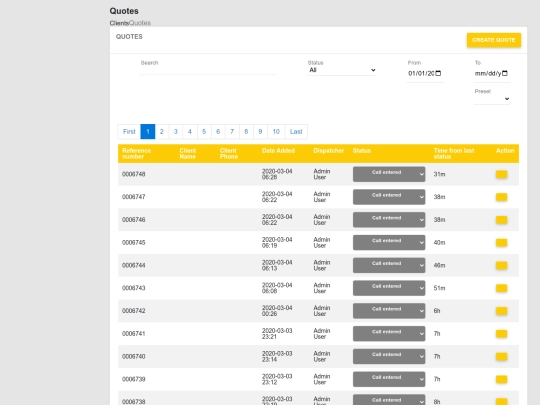Click the action button for quote 0006745
Screen dimensions: 540x405
501,242
